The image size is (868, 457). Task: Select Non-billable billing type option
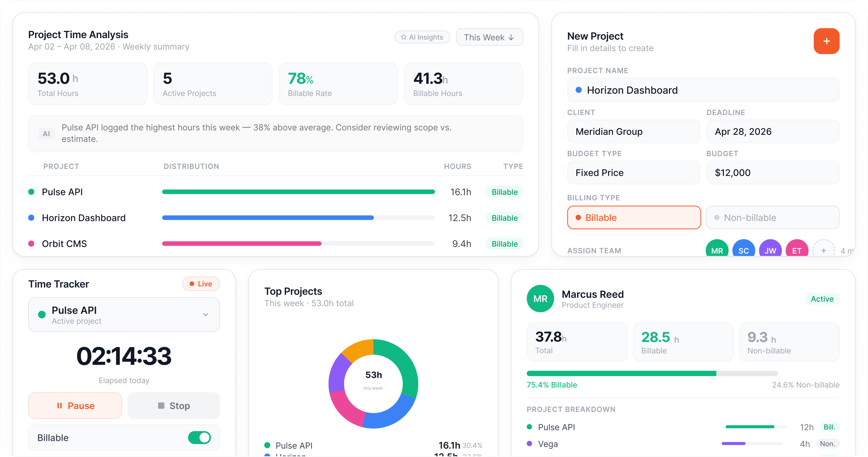(772, 217)
